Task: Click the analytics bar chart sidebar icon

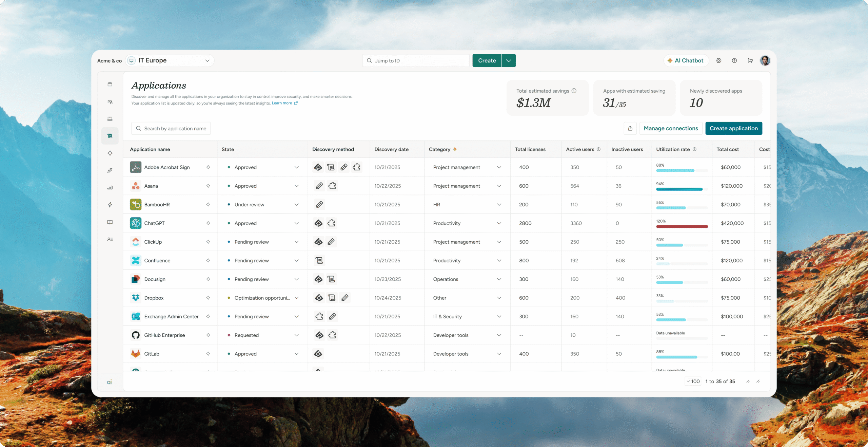Action: [110, 188]
